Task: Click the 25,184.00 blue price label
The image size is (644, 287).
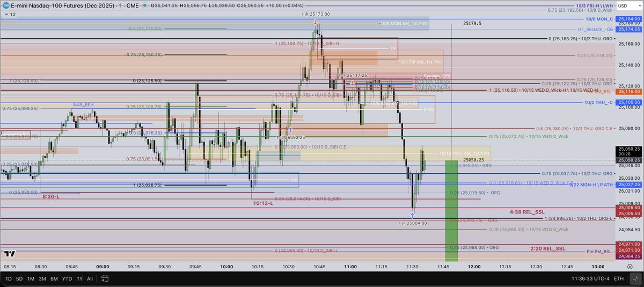Action: tap(628, 19)
